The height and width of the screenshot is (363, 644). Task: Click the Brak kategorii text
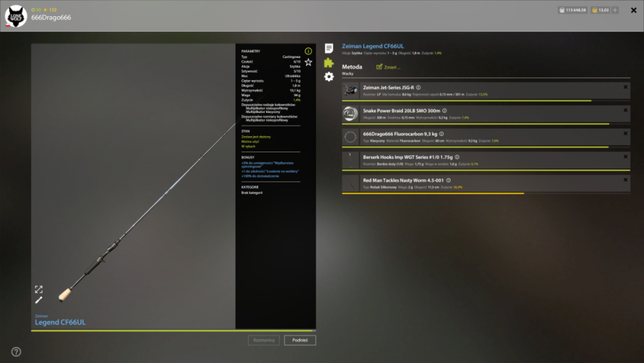(252, 193)
